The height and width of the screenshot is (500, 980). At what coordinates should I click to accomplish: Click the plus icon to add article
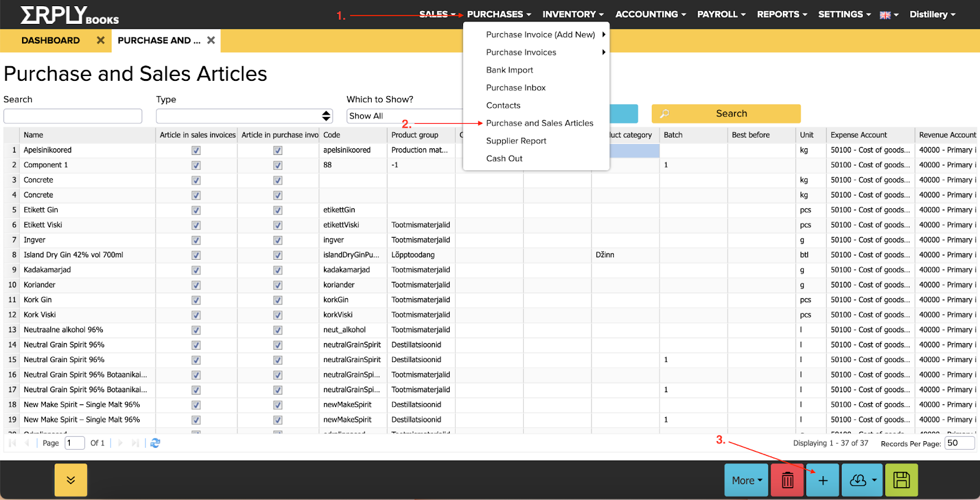point(823,480)
